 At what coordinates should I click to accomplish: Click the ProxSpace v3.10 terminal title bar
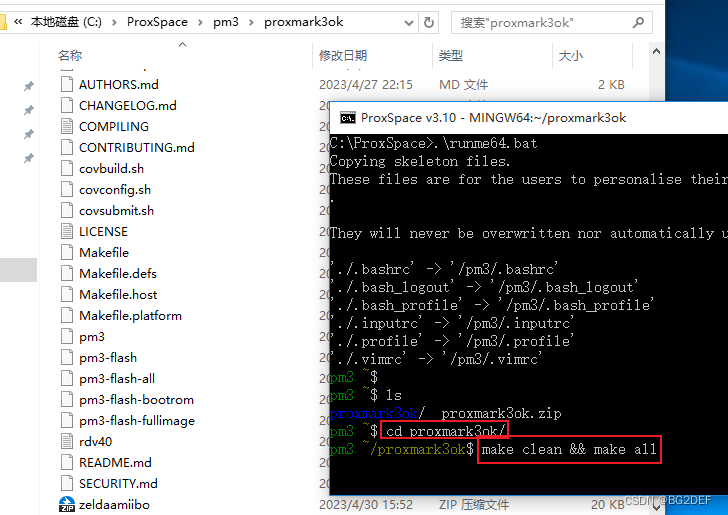(529, 118)
